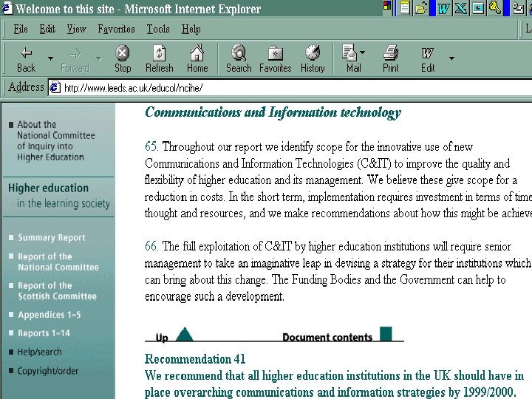
Task: Launch Microsoft Word from shortcut bar
Action: (443, 7)
